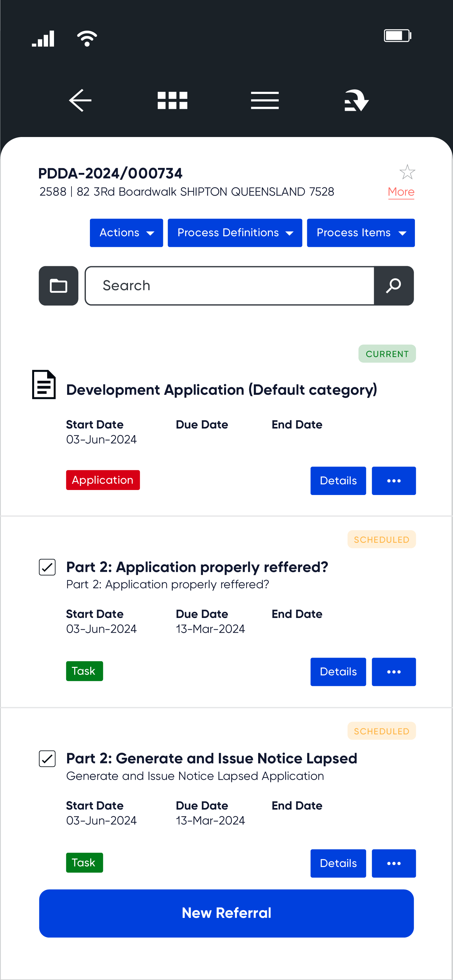
Task: Click the New Referral button
Action: [227, 913]
